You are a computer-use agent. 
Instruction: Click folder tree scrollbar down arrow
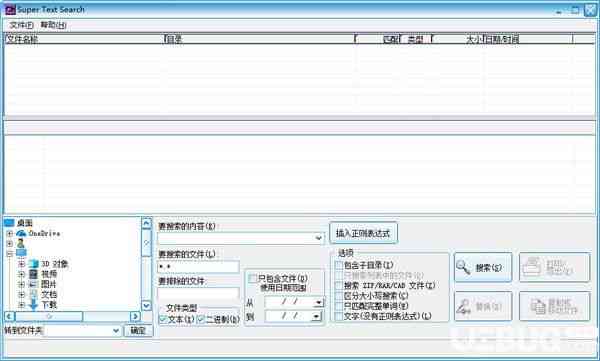147,305
